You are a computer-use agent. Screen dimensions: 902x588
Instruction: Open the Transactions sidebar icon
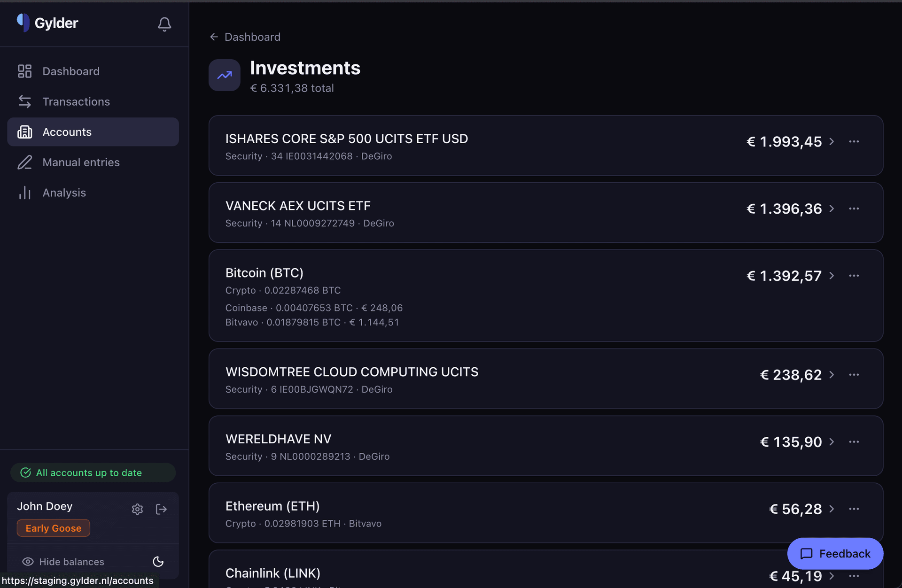click(x=25, y=101)
